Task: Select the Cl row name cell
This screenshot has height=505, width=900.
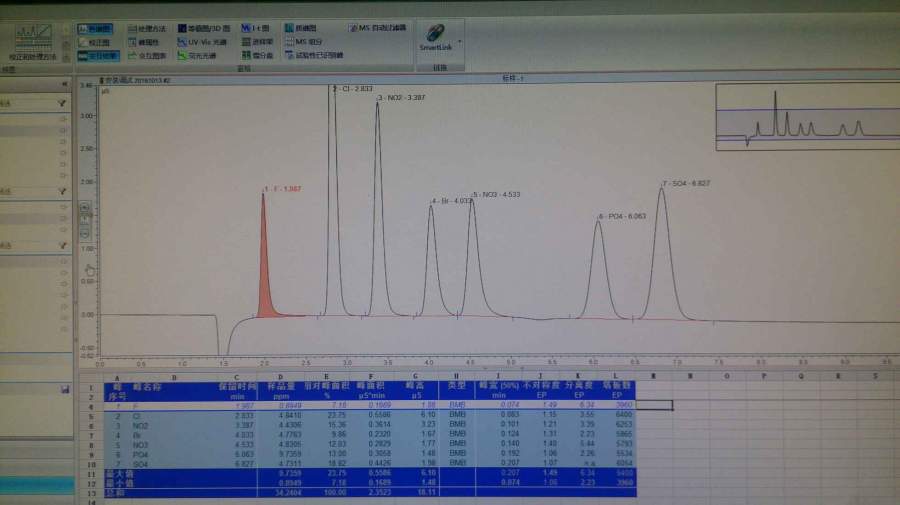Action: point(136,416)
